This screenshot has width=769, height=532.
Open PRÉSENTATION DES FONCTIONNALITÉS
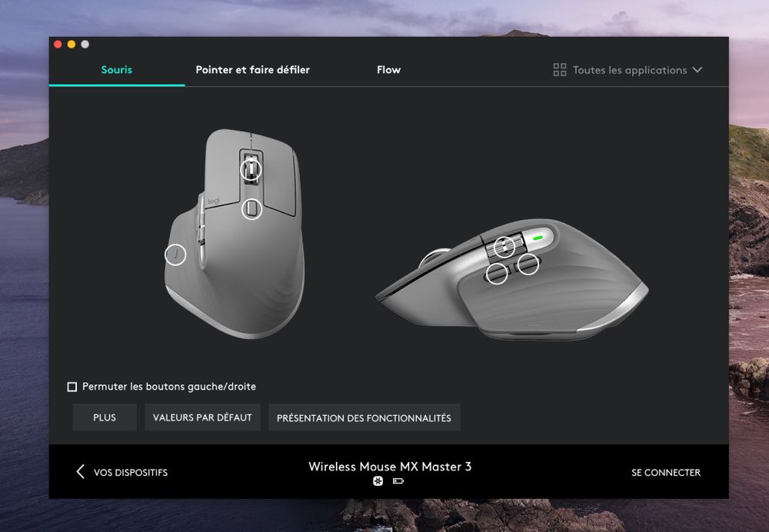364,417
